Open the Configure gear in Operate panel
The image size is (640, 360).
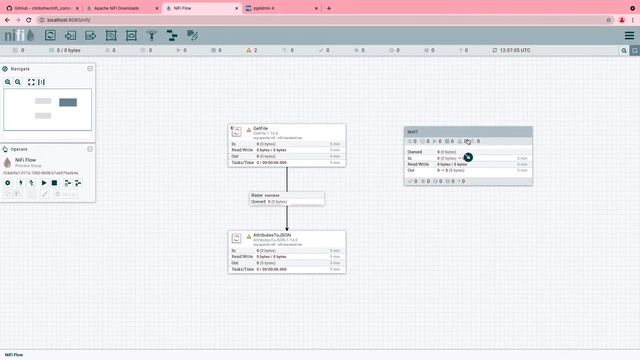click(x=8, y=183)
